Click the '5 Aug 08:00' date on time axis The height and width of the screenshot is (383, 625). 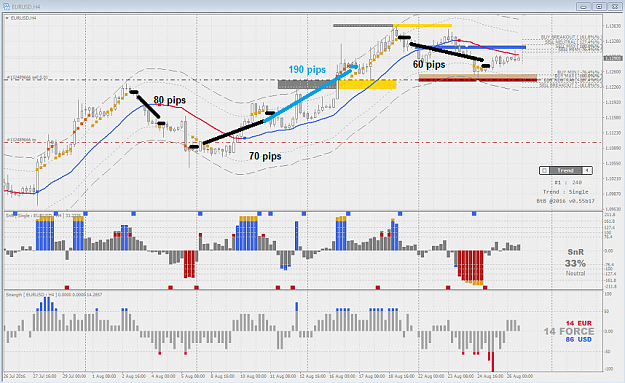click(193, 376)
